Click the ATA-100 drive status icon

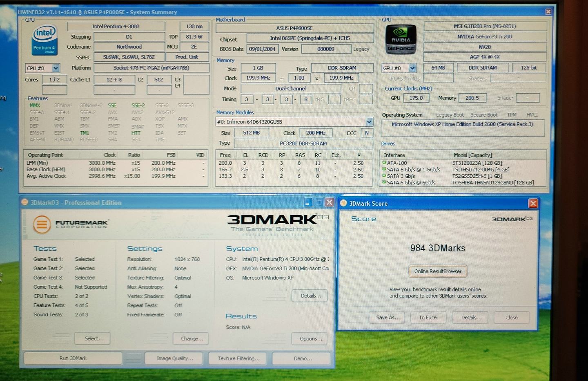click(384, 163)
